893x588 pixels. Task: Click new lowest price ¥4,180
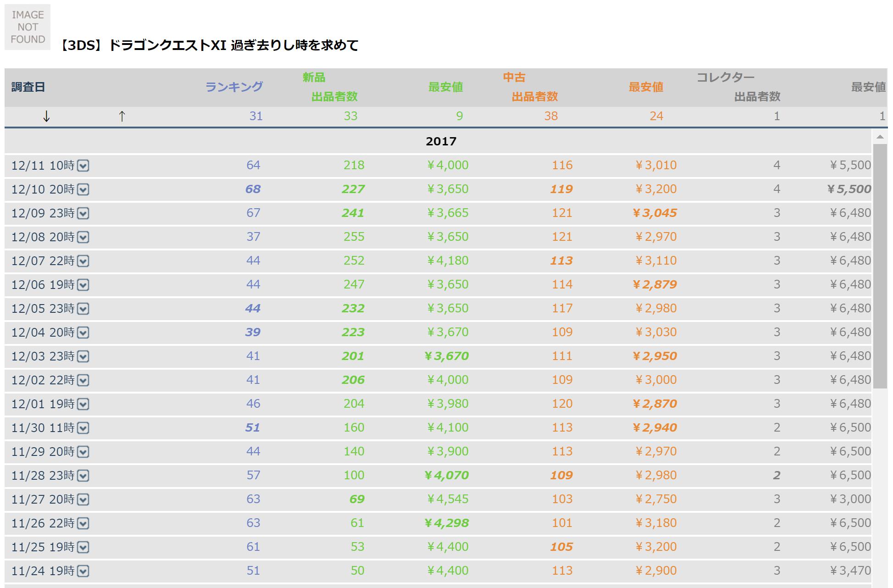448,261
